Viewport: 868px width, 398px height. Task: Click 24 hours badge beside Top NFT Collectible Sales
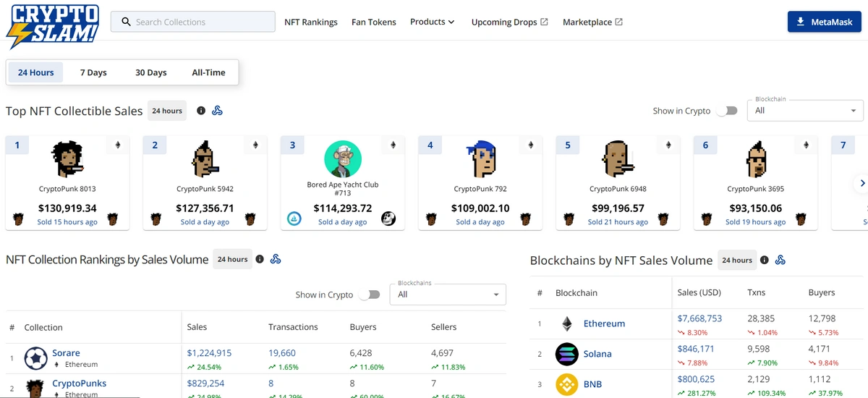(x=167, y=111)
